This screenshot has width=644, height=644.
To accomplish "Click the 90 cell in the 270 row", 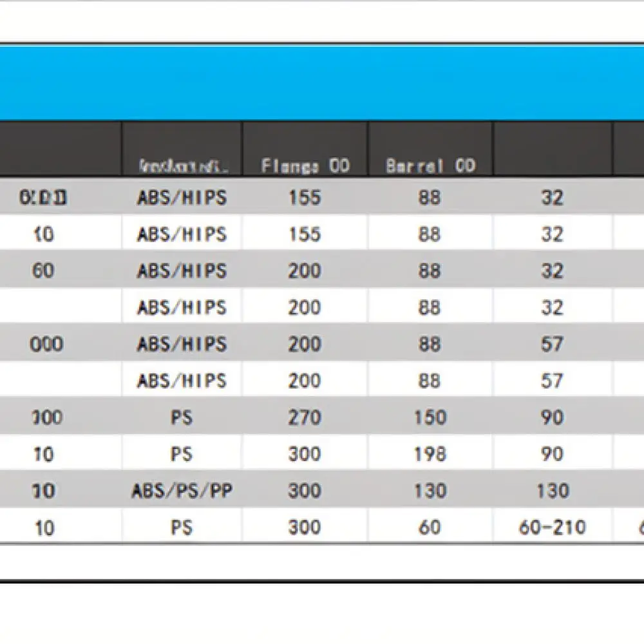I will click(x=552, y=417).
